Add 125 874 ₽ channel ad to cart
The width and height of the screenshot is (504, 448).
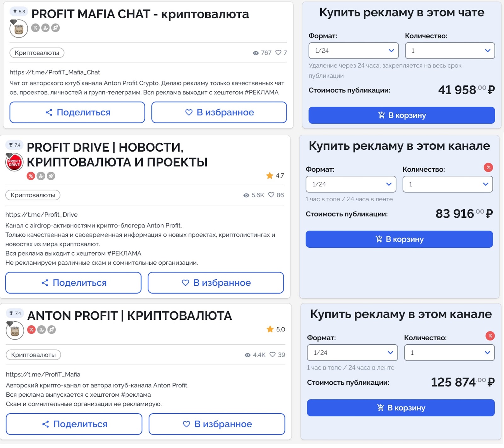pyautogui.click(x=401, y=408)
